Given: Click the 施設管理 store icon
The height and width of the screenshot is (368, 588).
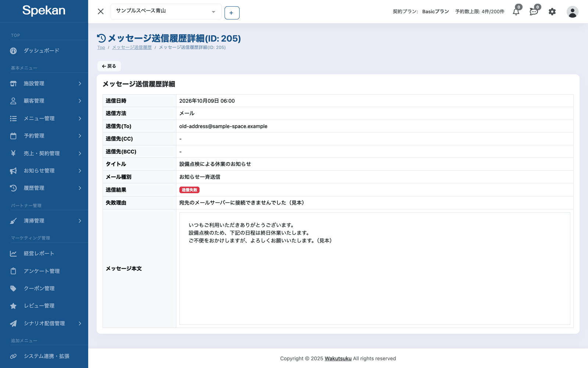Looking at the screenshot, I should (13, 84).
